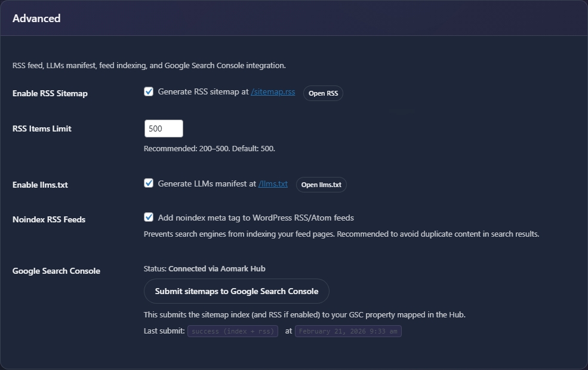Click the Open llms.txt button
The width and height of the screenshot is (588, 370).
tap(321, 185)
